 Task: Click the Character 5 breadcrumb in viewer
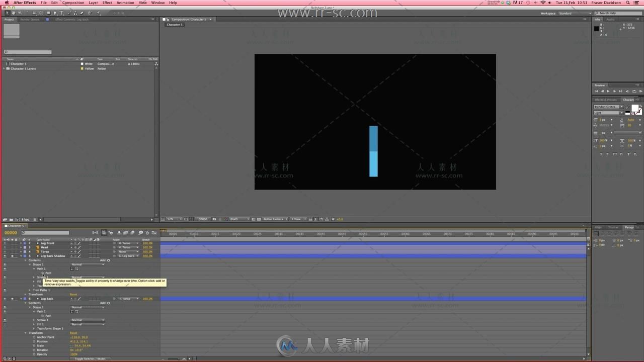click(174, 25)
